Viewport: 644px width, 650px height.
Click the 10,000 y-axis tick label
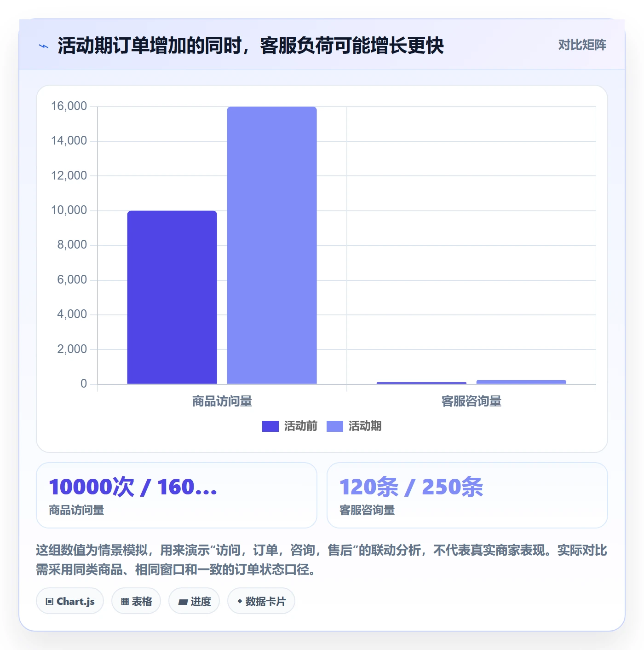coord(69,210)
